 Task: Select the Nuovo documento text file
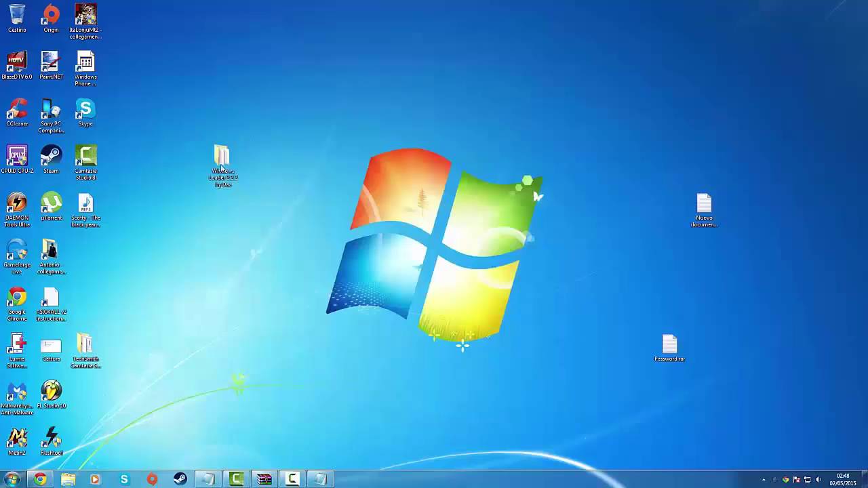[704, 210]
